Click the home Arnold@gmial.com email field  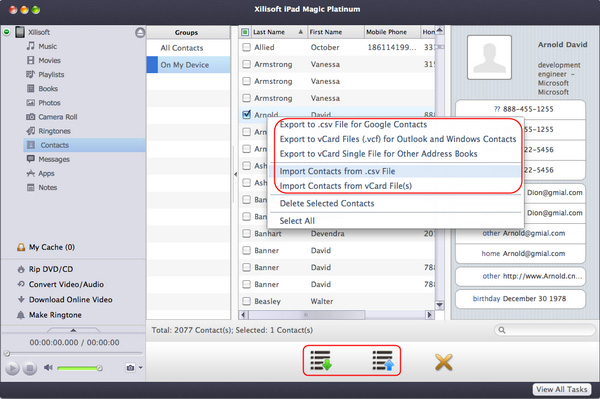(520, 254)
